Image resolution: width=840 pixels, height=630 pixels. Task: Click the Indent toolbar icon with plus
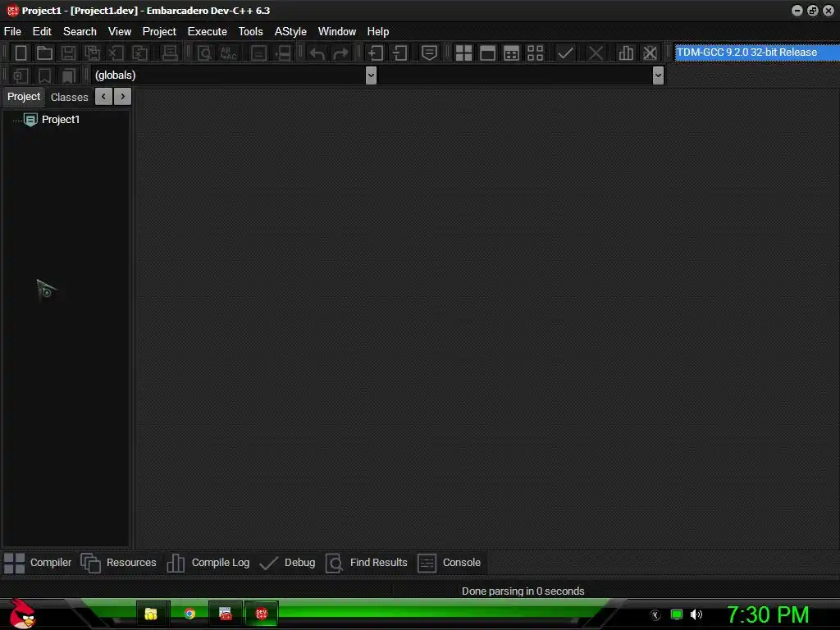tap(376, 53)
